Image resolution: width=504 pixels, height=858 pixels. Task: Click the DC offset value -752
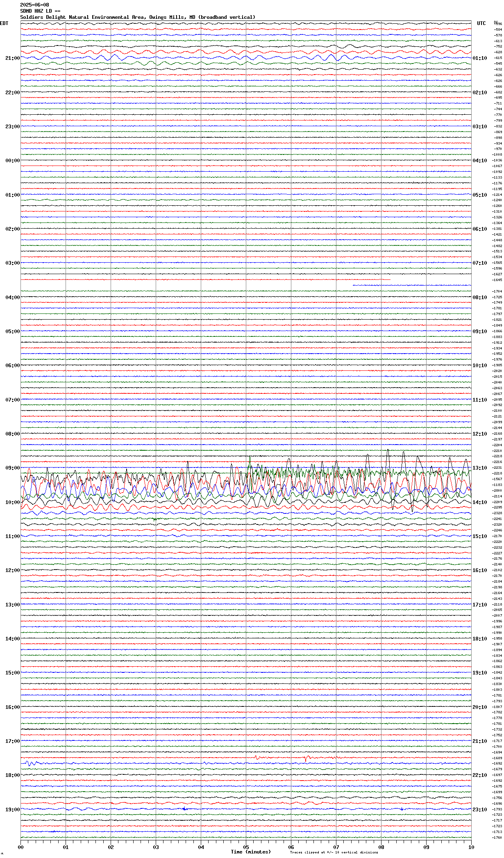pos(498,47)
